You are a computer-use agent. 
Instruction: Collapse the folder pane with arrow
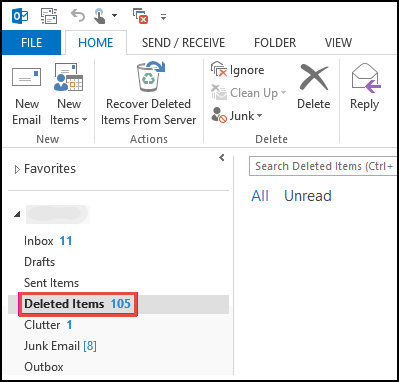pos(222,157)
